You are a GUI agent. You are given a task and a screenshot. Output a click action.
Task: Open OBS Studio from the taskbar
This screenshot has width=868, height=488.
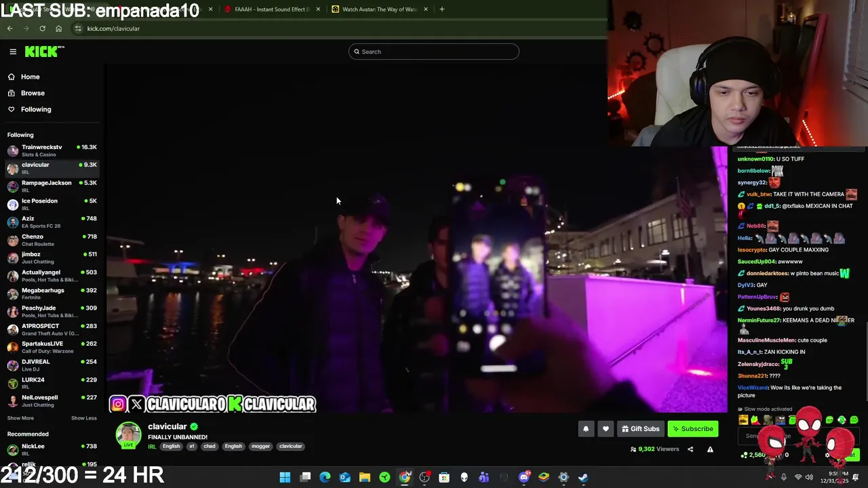pyautogui.click(x=425, y=477)
